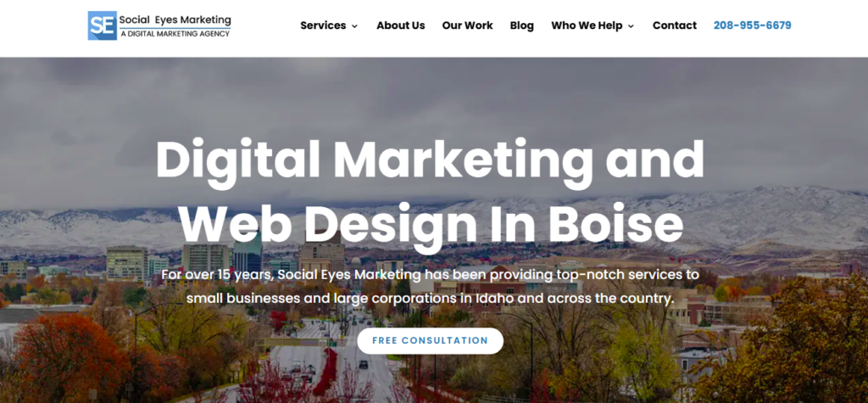Go to the About Us page

[x=401, y=25]
